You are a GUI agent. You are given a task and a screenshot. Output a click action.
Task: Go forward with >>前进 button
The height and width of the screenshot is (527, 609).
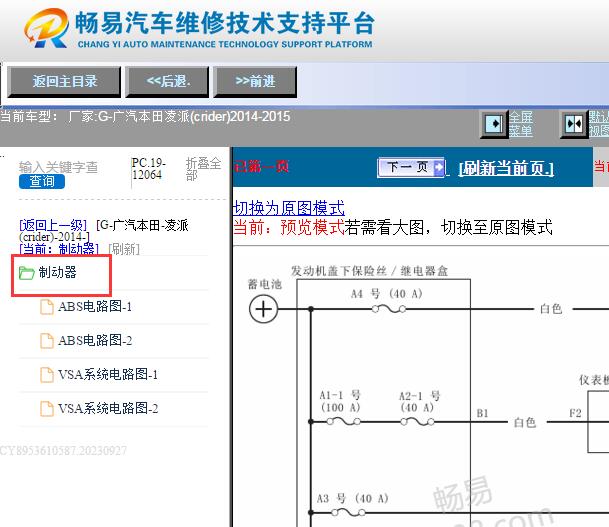click(x=255, y=82)
